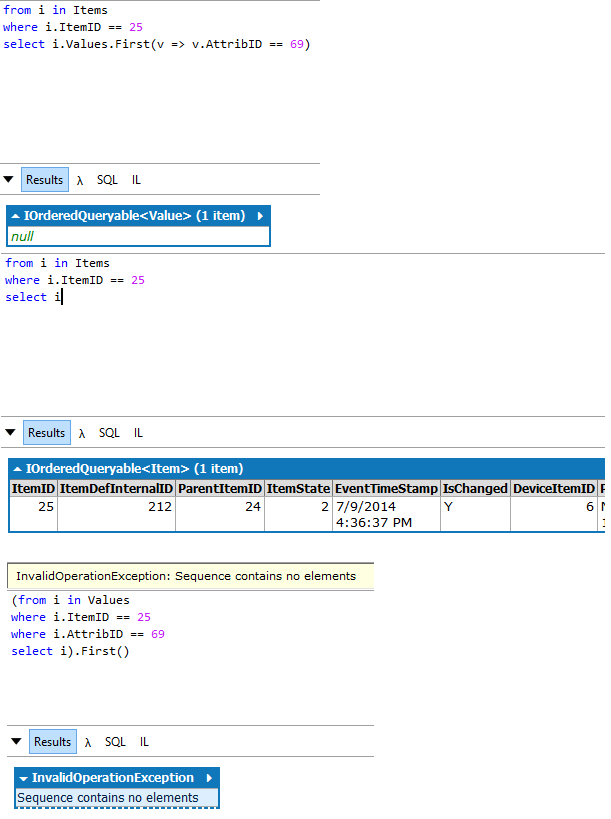Select cell with ItemID value 25
Image resolution: width=611 pixels, height=819 pixels.
click(33, 514)
